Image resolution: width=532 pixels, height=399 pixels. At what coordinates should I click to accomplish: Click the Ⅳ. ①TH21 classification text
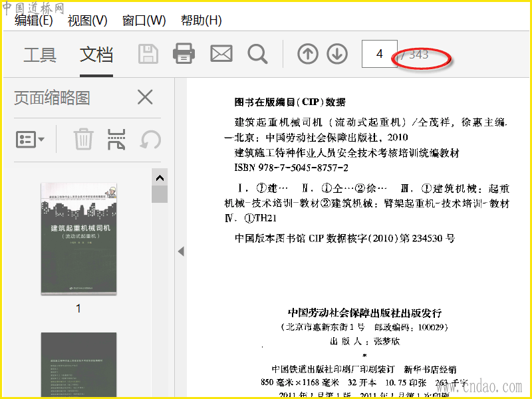pyautogui.click(x=251, y=218)
